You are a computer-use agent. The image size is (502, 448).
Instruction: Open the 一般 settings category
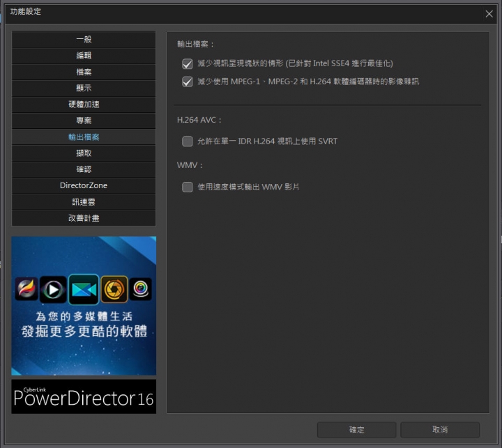(84, 39)
